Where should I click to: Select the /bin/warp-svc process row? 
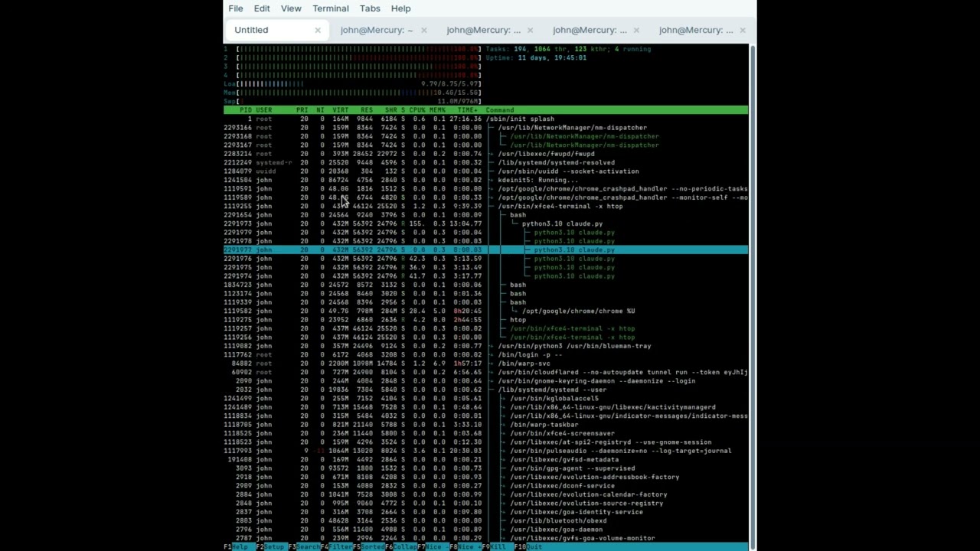click(485, 364)
